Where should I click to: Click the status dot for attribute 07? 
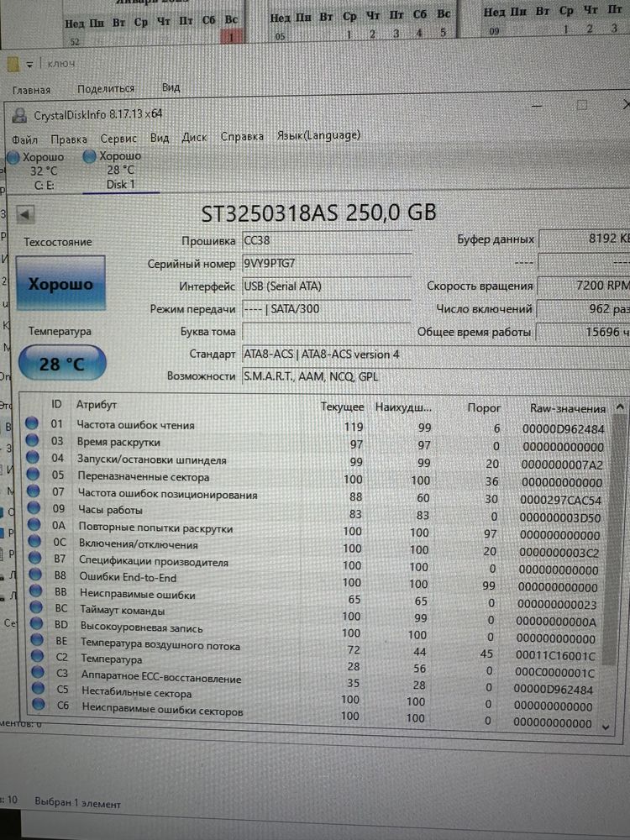pyautogui.click(x=34, y=491)
